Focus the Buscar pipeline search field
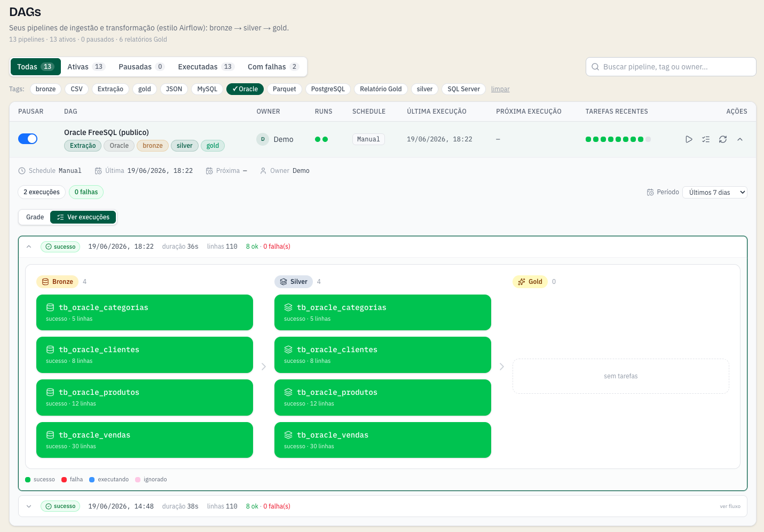This screenshot has width=764, height=532. tap(671, 67)
